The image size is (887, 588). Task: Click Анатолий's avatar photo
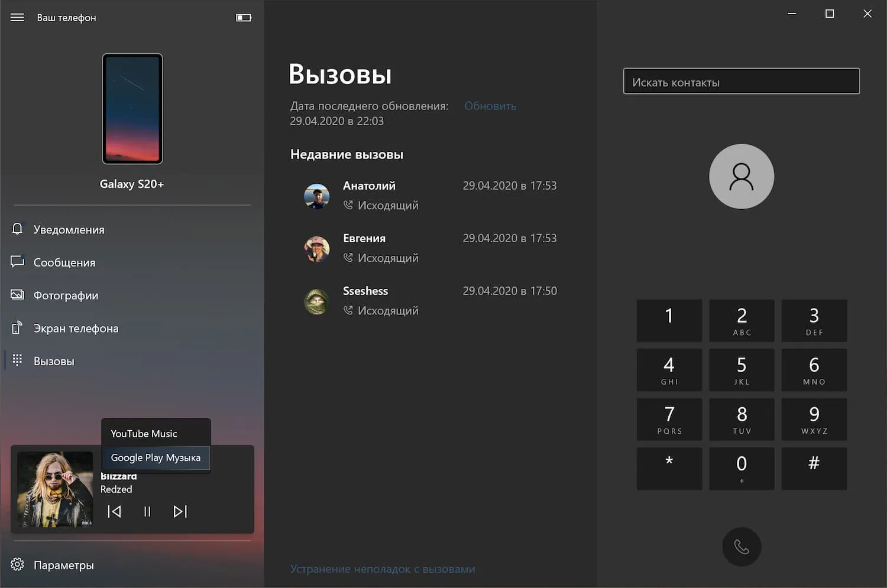[317, 196]
